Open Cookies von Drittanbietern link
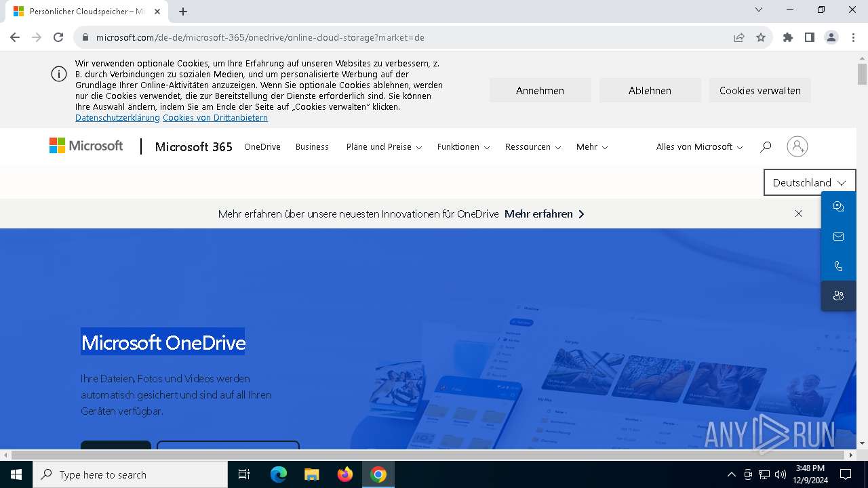Image resolution: width=868 pixels, height=488 pixels. (215, 118)
